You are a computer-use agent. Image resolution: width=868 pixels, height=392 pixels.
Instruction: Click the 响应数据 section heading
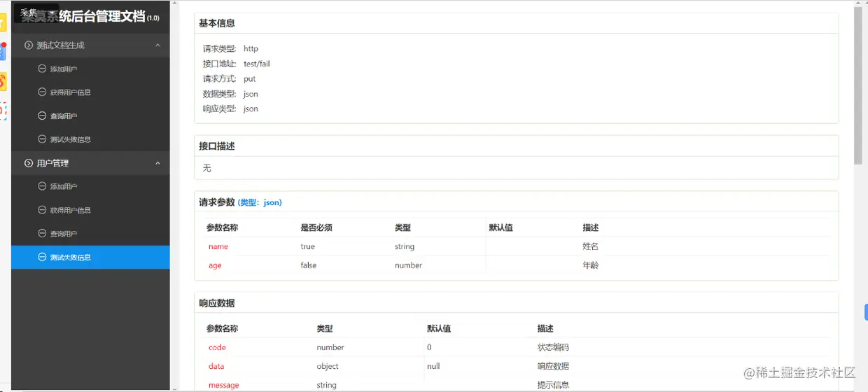pos(217,303)
